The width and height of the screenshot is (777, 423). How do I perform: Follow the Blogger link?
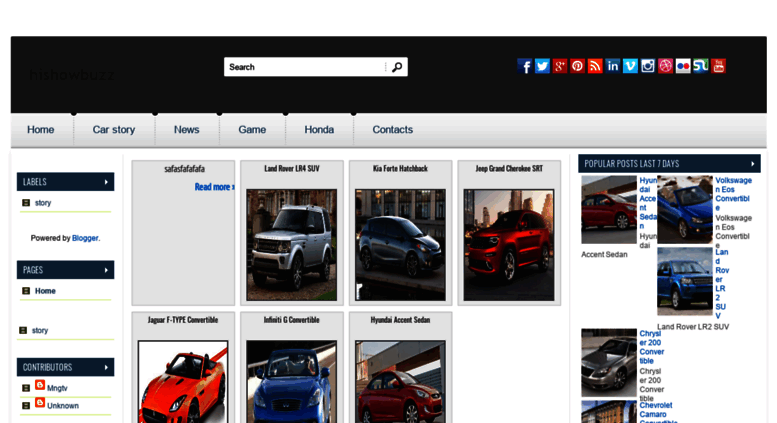pyautogui.click(x=85, y=238)
